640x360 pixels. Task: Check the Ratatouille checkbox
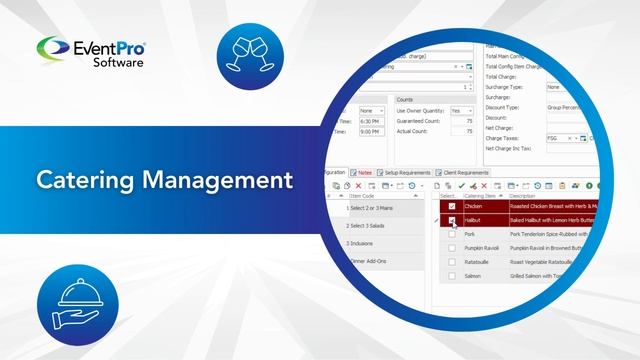coord(452,262)
